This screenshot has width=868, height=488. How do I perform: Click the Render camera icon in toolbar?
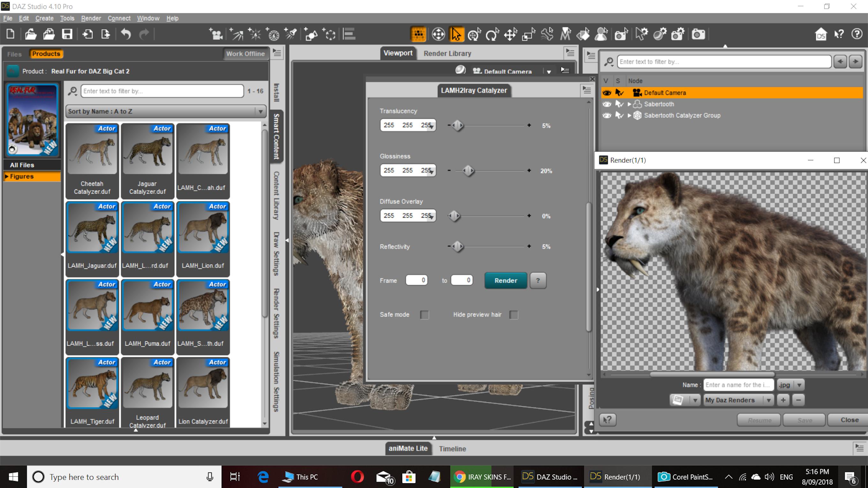(698, 34)
